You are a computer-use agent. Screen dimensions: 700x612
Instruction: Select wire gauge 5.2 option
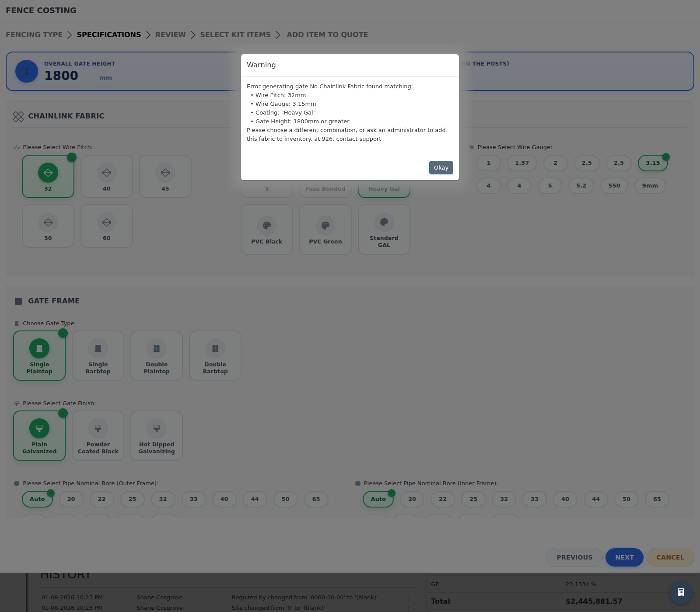581,186
